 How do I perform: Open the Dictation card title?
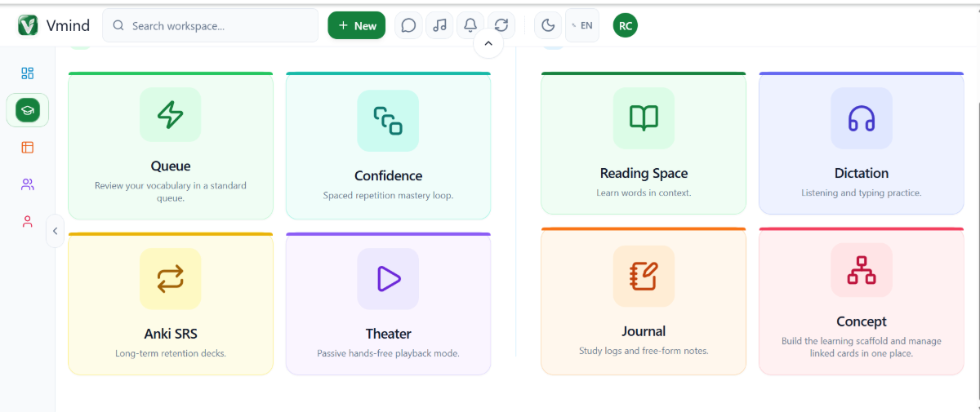click(x=862, y=174)
